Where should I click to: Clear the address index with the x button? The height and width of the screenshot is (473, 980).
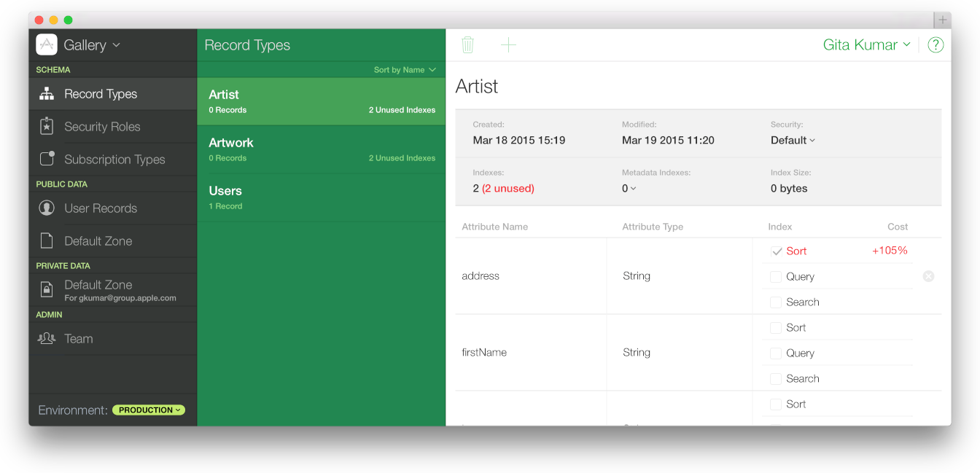[928, 276]
